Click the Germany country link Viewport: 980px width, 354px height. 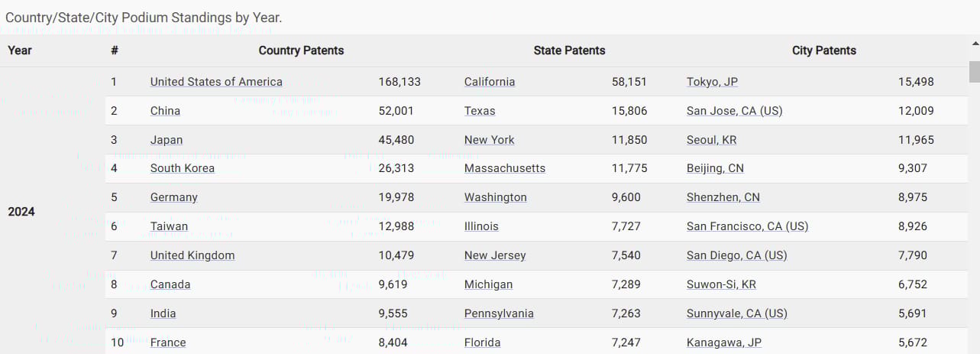[174, 197]
